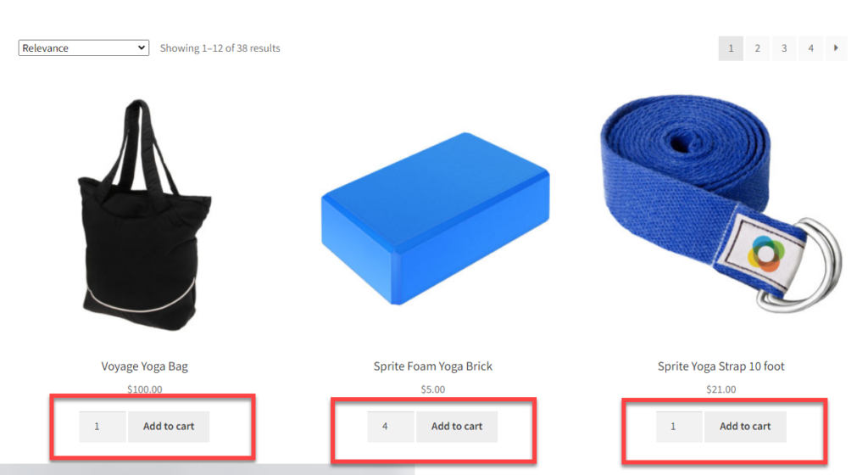Select current page 1 in pagination

[731, 48]
